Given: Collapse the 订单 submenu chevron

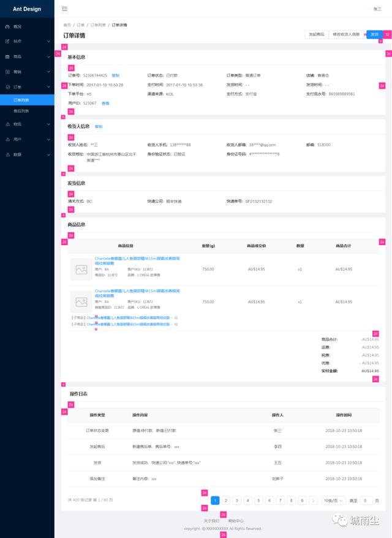Looking at the screenshot, I should point(48,87).
